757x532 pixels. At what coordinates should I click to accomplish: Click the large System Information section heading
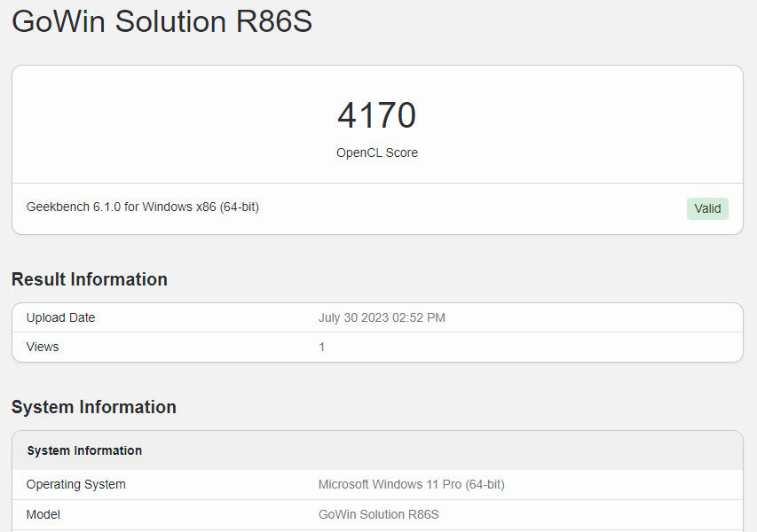pyautogui.click(x=94, y=407)
